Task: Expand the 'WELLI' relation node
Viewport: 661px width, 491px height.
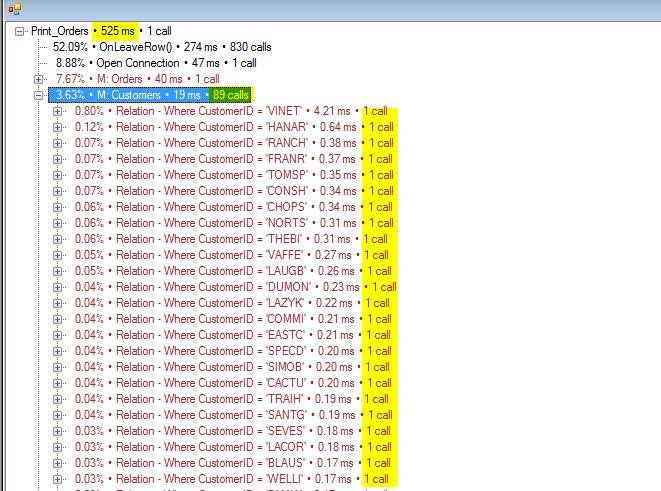Action: pyautogui.click(x=57, y=480)
